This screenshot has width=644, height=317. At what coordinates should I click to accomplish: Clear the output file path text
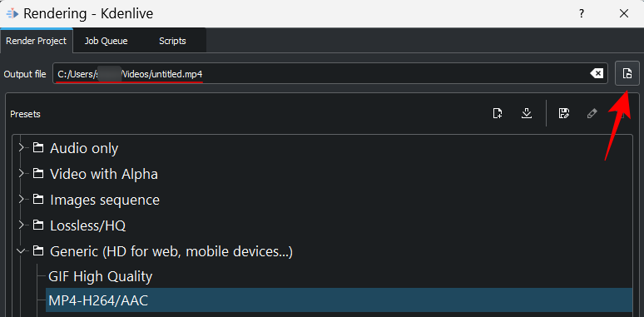click(x=597, y=73)
